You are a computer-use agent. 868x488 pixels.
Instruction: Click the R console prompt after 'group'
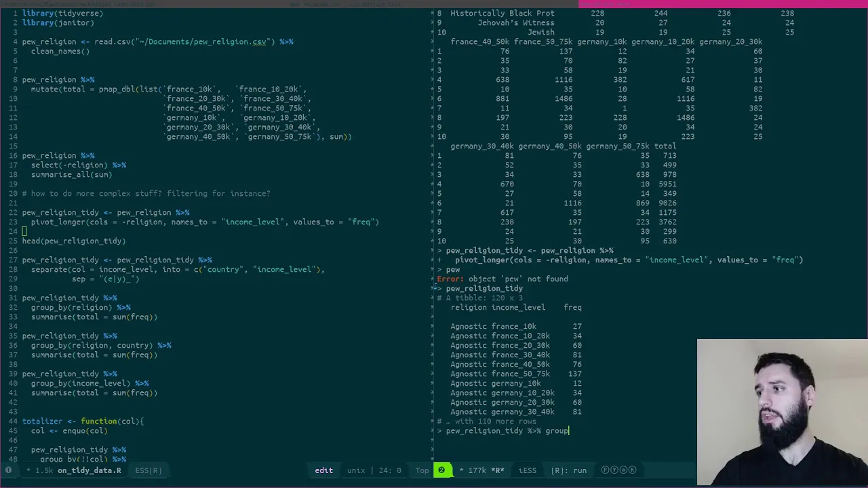[x=570, y=430]
